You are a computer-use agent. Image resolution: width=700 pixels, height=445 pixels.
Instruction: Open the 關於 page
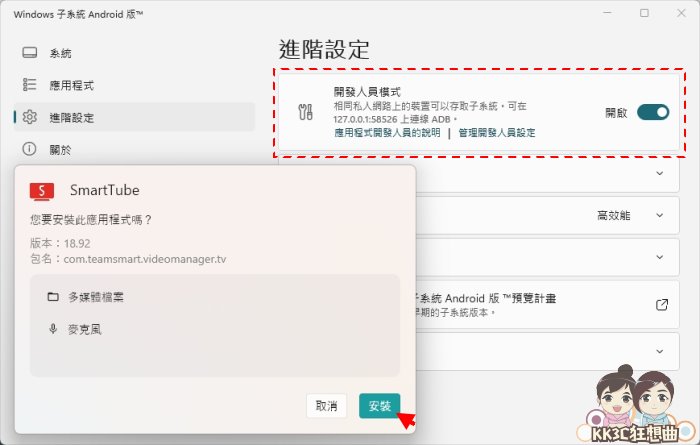click(134, 150)
